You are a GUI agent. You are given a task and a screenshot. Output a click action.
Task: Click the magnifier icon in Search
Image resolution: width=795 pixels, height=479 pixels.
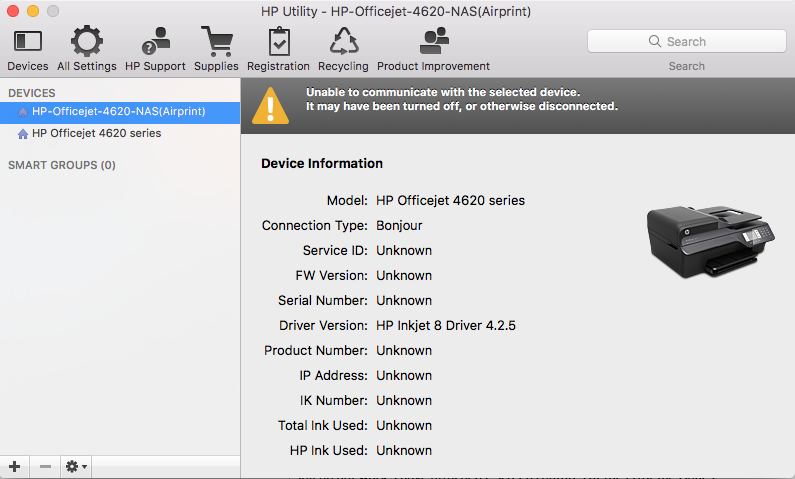pyautogui.click(x=655, y=41)
